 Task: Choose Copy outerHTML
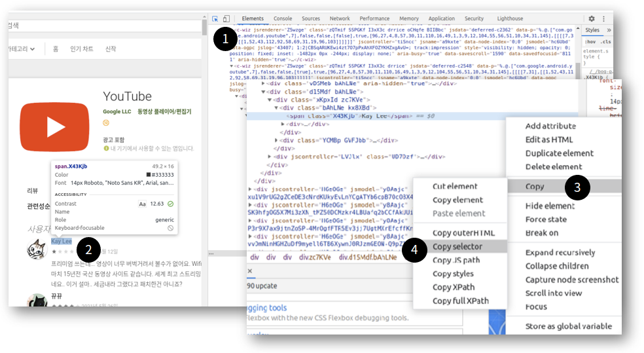[x=463, y=233]
